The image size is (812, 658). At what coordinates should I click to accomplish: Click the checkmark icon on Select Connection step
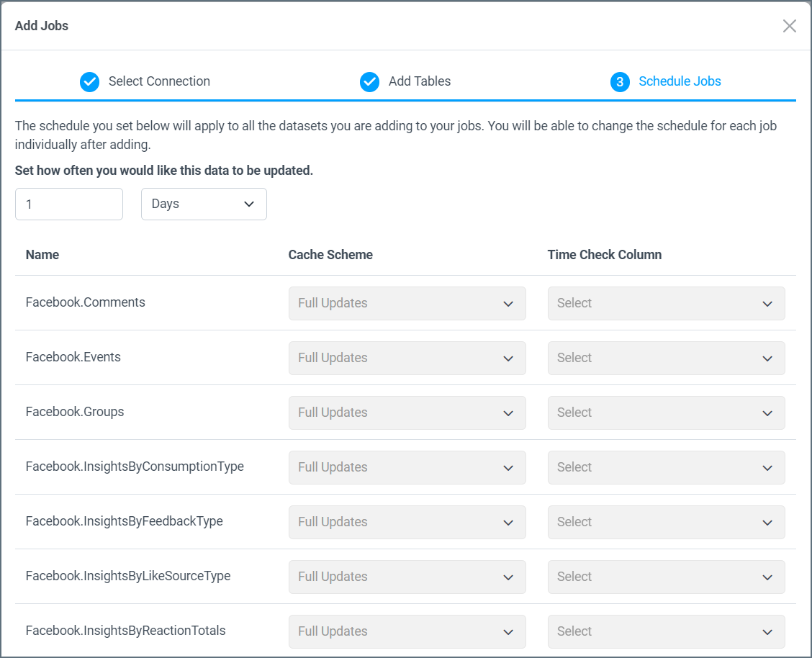89,82
